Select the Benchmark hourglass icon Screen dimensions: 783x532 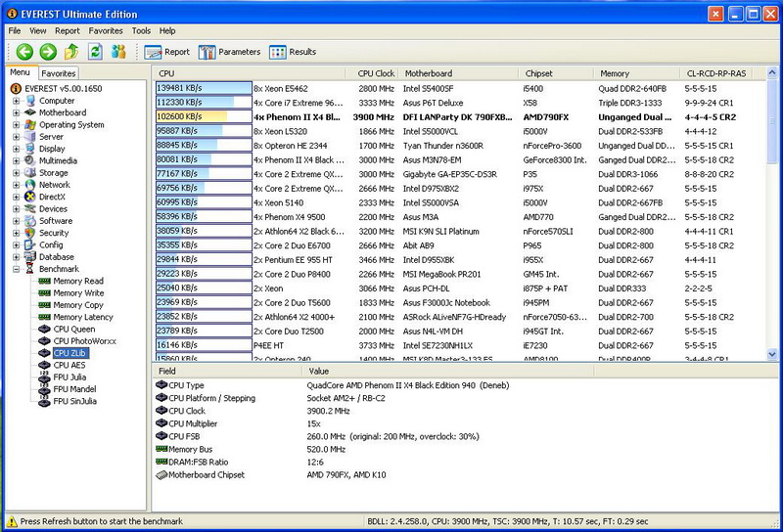(30, 269)
